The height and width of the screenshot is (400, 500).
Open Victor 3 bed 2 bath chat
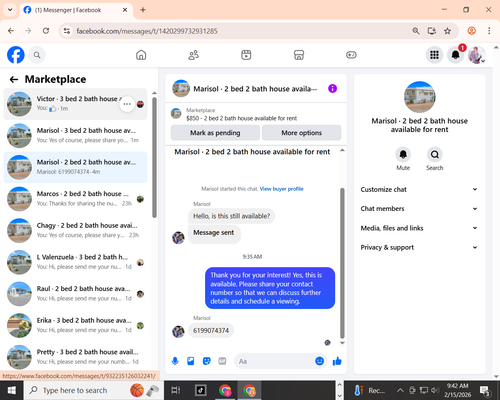tap(75, 104)
